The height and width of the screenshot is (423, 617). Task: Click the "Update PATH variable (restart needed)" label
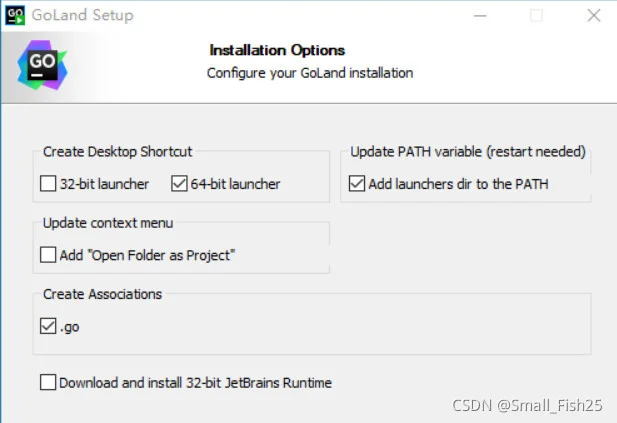468,152
